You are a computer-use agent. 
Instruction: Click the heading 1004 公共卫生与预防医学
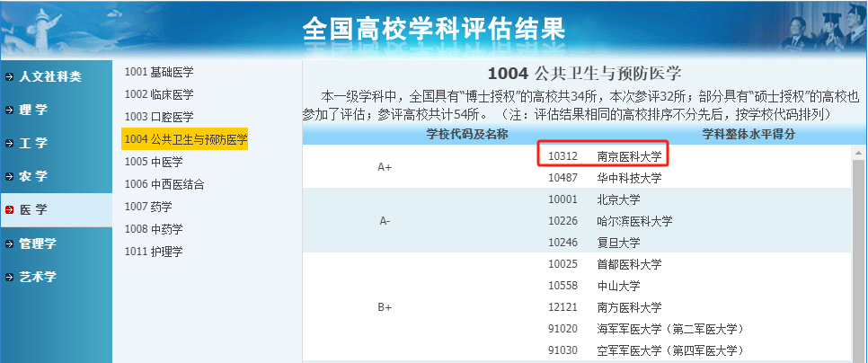pos(585,74)
